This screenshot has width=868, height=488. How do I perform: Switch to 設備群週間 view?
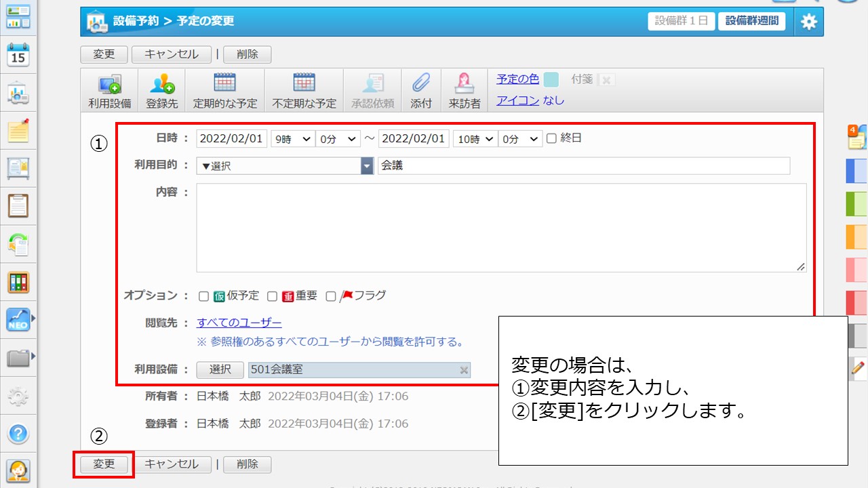pyautogui.click(x=751, y=21)
